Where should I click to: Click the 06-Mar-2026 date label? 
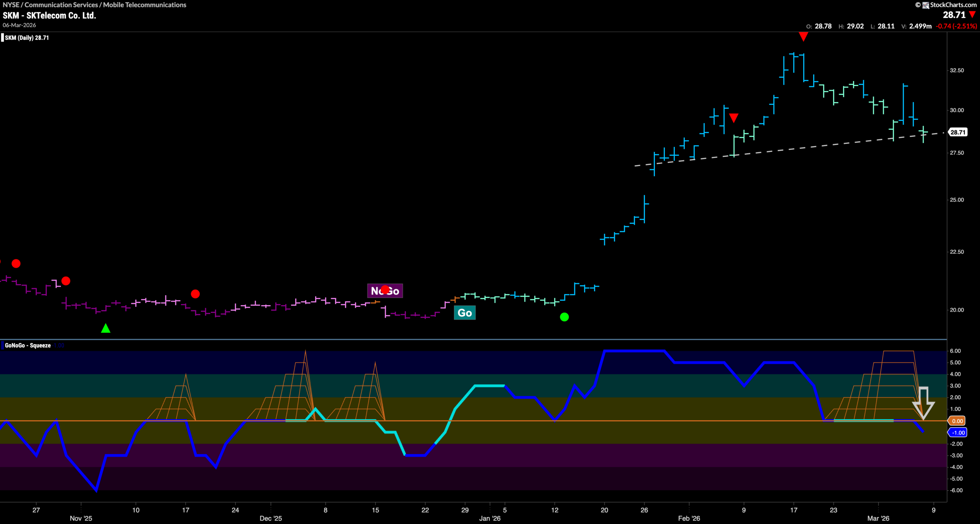point(20,25)
